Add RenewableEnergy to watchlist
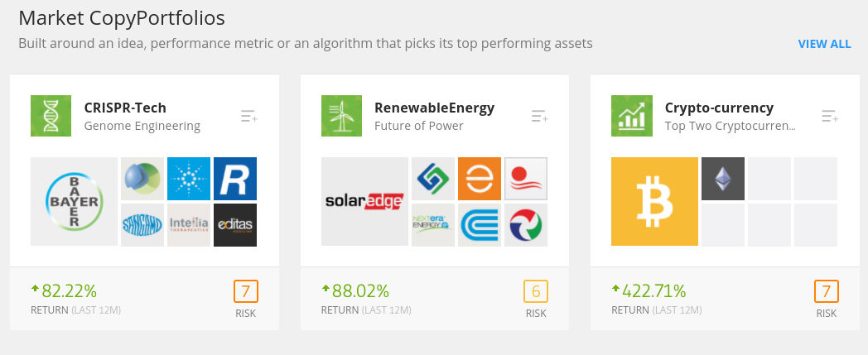Screen dimensions: 868x355 pos(540,116)
